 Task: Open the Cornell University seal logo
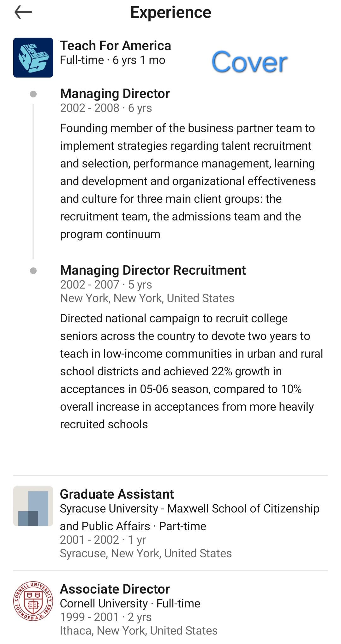coord(33,601)
